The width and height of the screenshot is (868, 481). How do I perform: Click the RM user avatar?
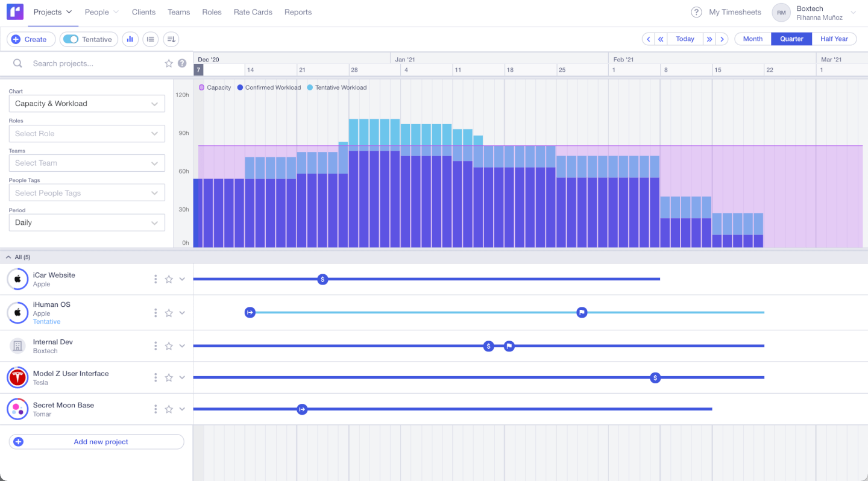[781, 13]
